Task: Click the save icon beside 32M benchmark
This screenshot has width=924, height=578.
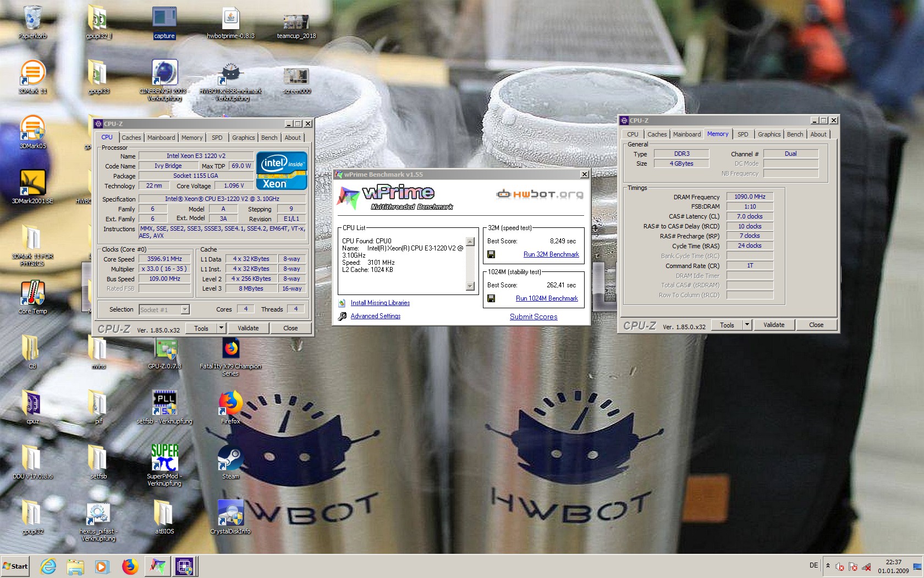Action: [x=491, y=254]
